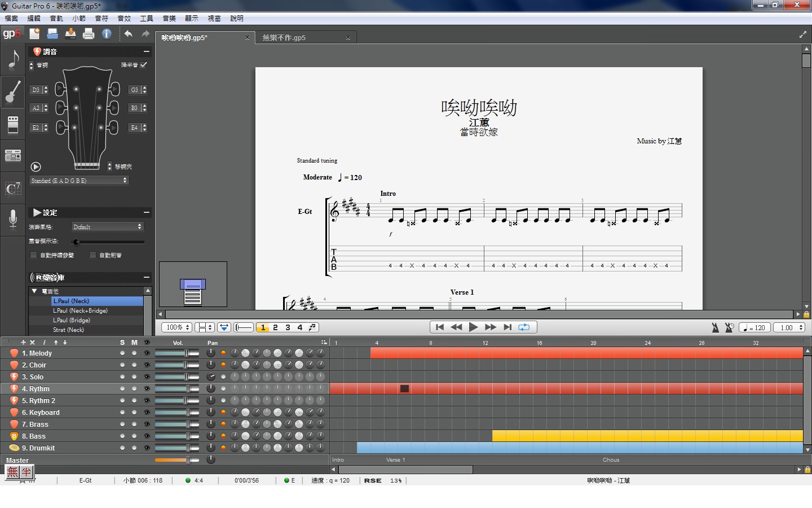Viewport: 812px width, 508px height.
Task: Collapse the settings panel with minus button
Action: coord(146,212)
